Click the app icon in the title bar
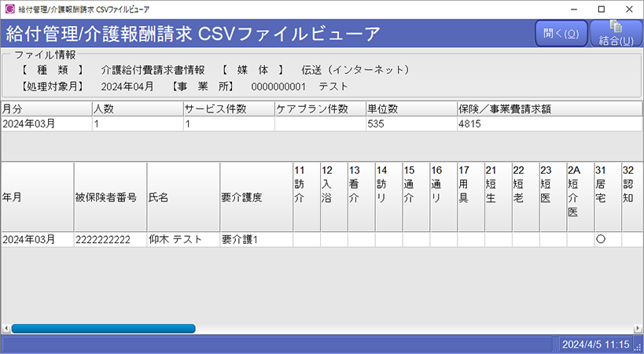Screen dimensions: 644x354 (x=10, y=9)
